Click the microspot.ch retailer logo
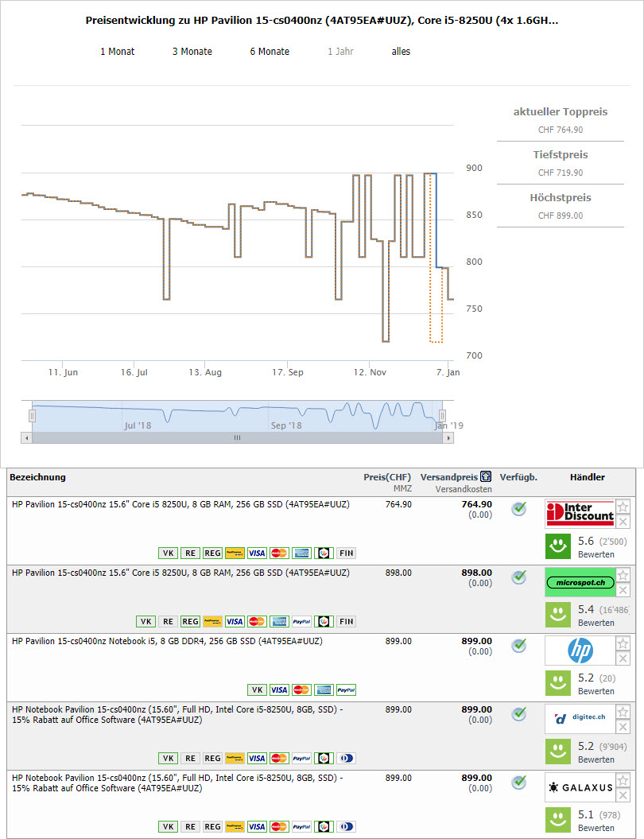This screenshot has width=644, height=839. coord(580,582)
